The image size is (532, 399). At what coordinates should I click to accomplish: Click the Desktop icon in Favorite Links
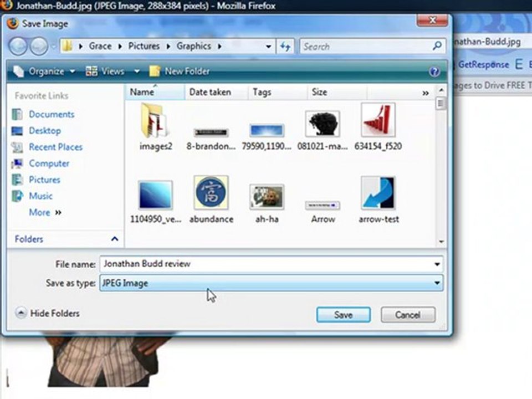click(x=17, y=131)
